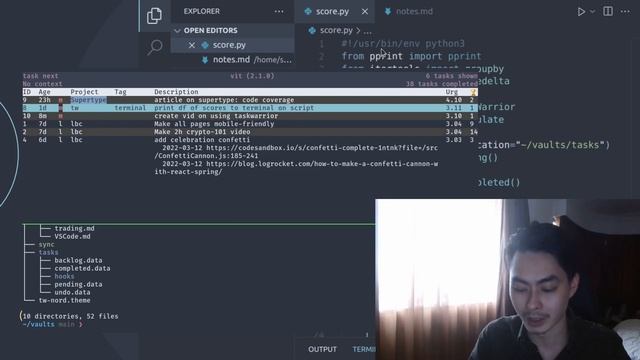
Task: Click the webcam video overlay of the presenter
Action: (x=507, y=279)
